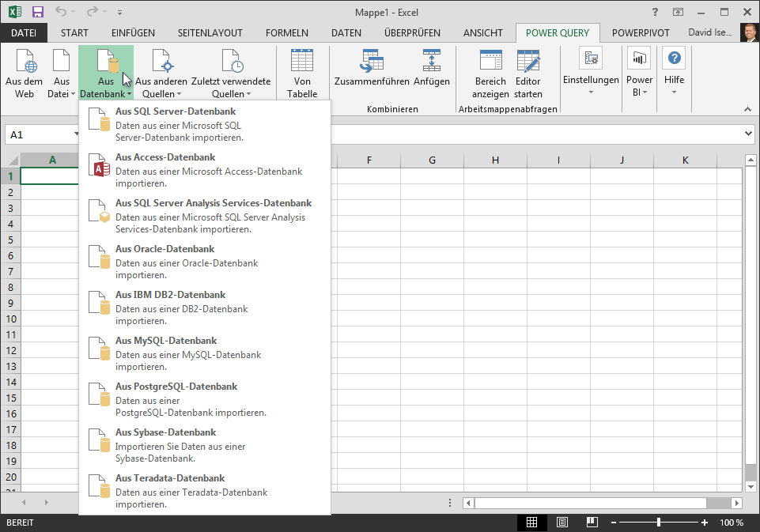Open the Aus Datei import menu

pos(61,74)
